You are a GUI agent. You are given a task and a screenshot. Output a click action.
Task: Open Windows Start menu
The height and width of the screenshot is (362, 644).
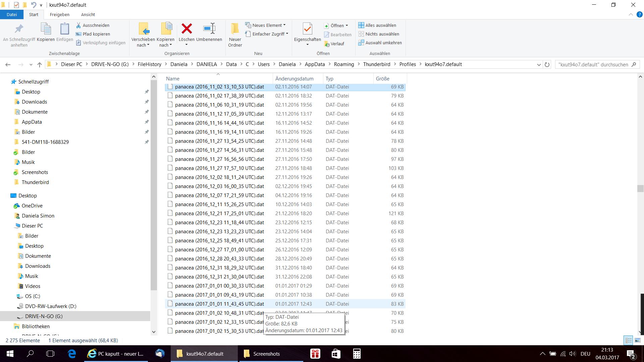[10, 354]
